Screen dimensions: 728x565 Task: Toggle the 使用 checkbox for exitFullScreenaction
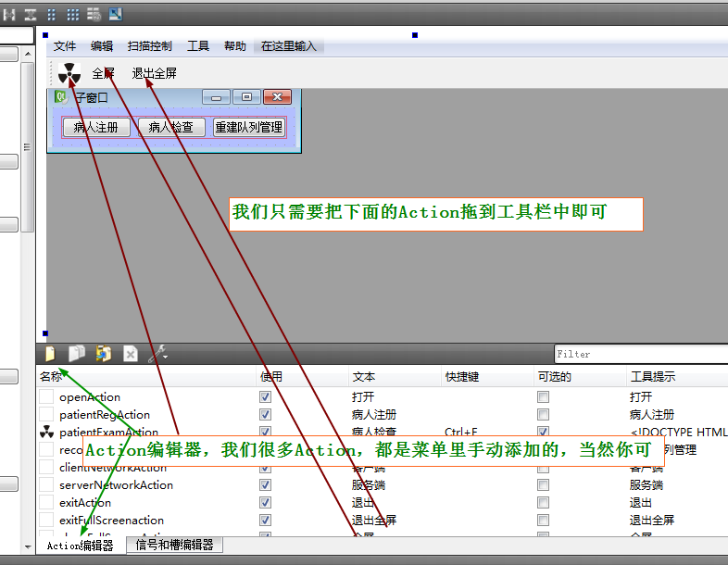(265, 521)
